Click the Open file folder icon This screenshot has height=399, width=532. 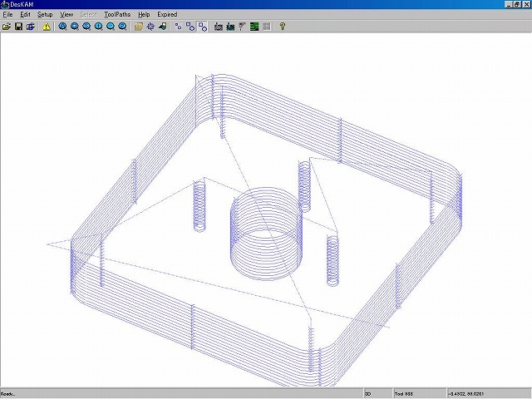coord(7,27)
